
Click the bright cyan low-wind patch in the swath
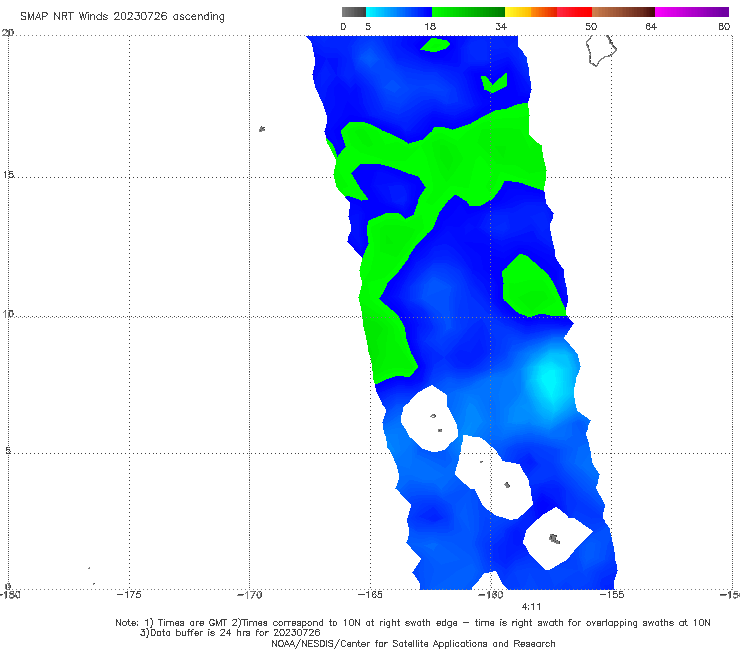(550, 378)
